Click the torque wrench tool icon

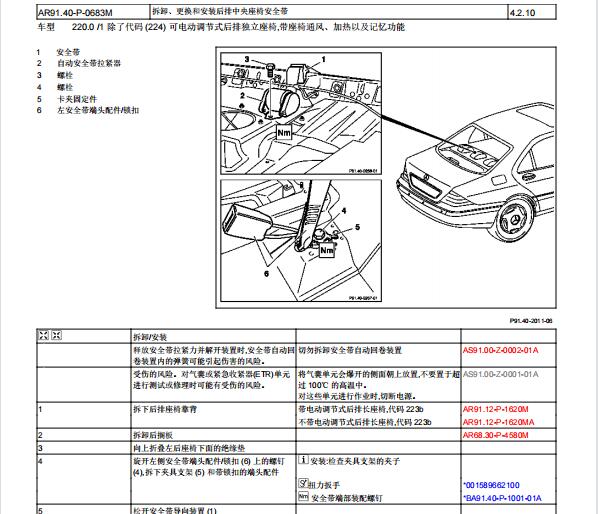(x=303, y=483)
